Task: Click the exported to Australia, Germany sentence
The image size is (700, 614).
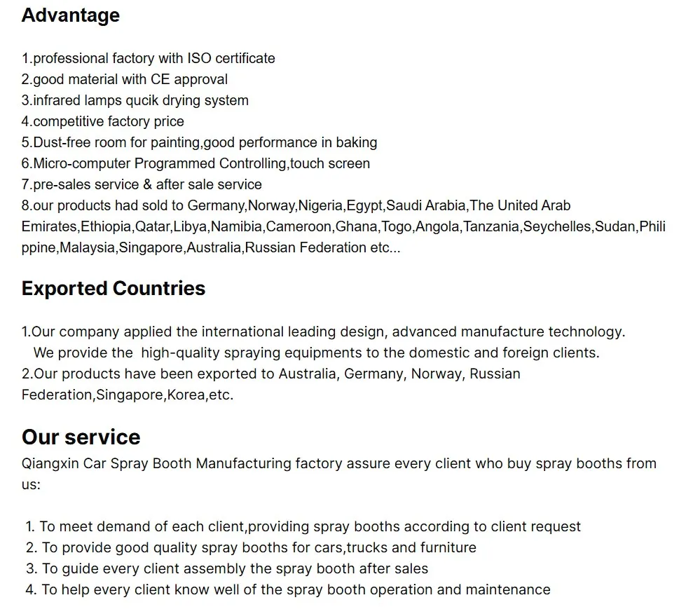Action: tap(271, 374)
